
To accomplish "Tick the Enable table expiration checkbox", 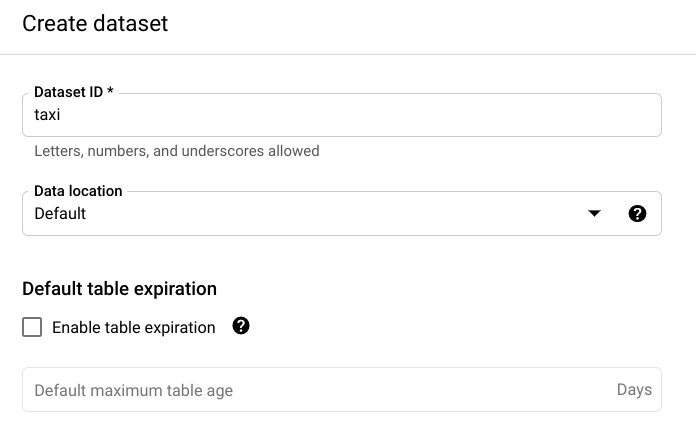I will (32, 327).
